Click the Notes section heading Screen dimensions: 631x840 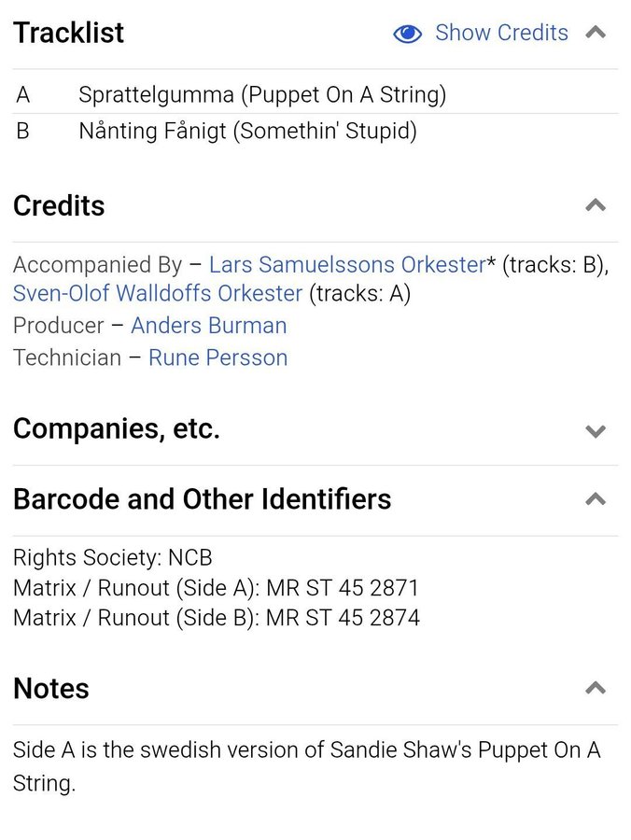(51, 689)
